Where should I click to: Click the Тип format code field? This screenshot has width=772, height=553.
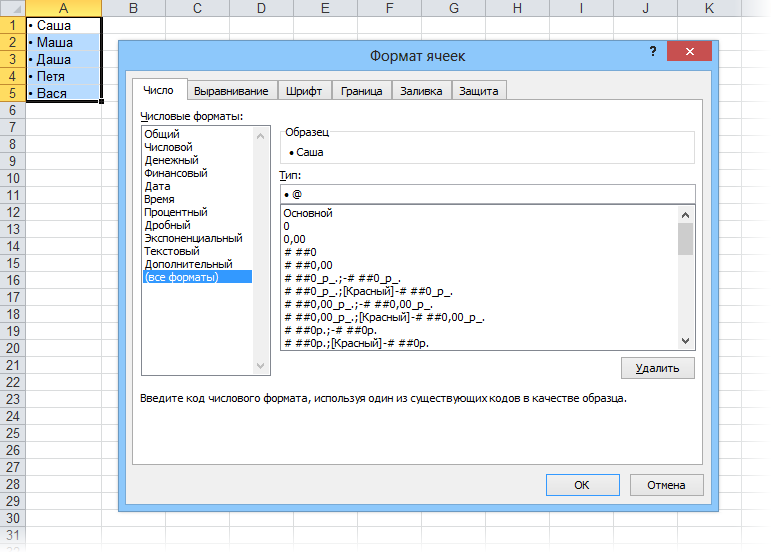487,194
